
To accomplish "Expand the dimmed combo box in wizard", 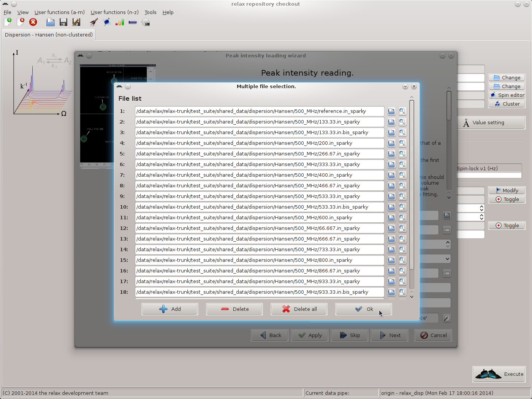I will [x=447, y=259].
